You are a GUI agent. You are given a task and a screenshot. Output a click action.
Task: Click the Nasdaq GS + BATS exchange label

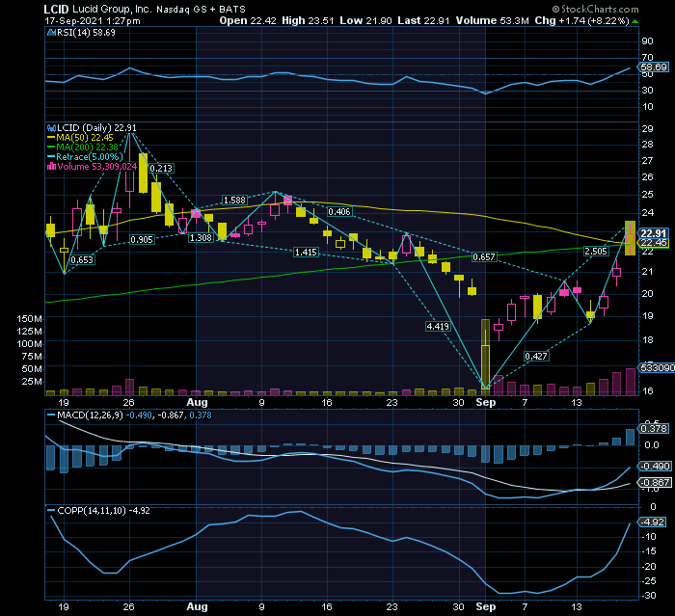(x=201, y=10)
